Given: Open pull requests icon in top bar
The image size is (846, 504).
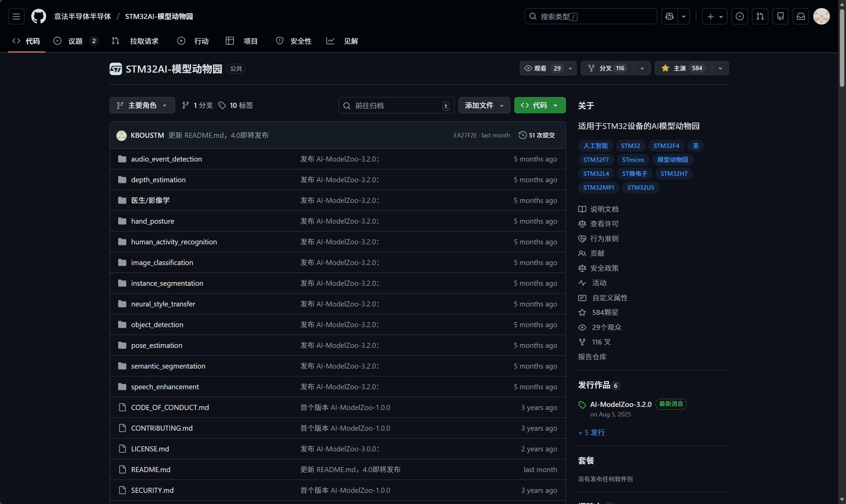Looking at the screenshot, I should 760,16.
